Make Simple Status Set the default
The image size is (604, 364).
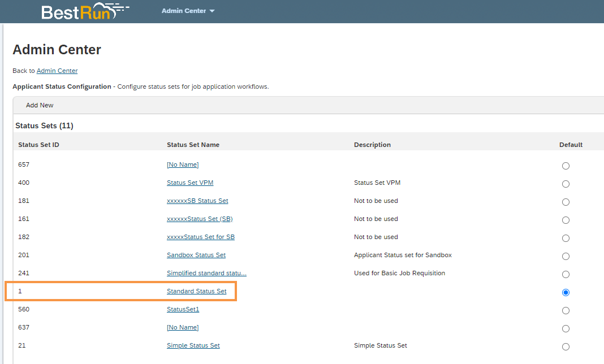[x=566, y=346]
